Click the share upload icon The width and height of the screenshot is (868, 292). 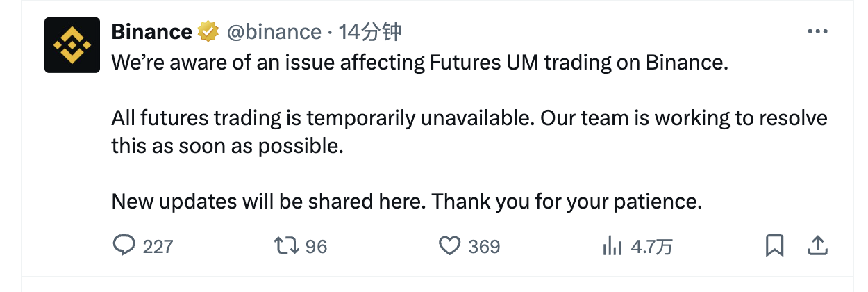click(818, 245)
